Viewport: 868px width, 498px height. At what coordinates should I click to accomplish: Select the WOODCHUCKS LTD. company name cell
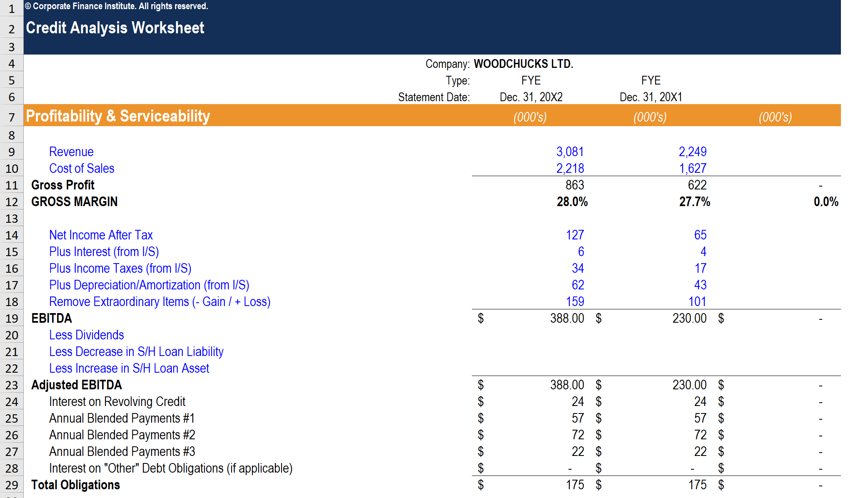click(523, 64)
